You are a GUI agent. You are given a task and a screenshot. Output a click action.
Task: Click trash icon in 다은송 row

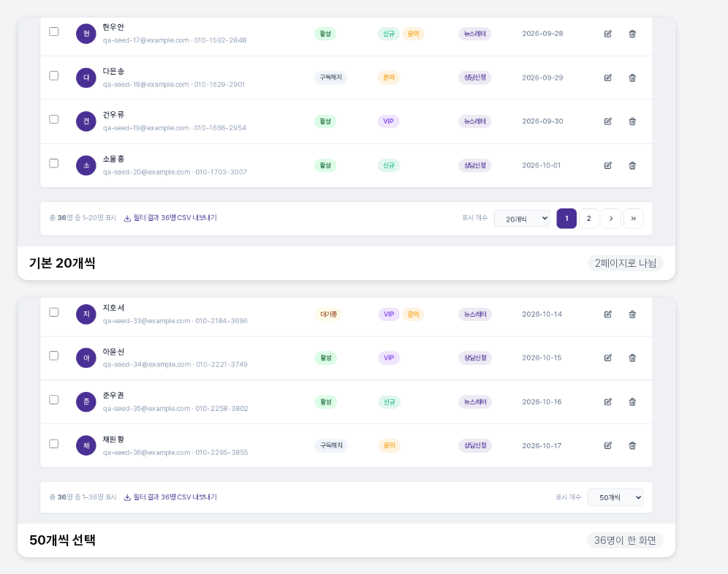pos(632,78)
